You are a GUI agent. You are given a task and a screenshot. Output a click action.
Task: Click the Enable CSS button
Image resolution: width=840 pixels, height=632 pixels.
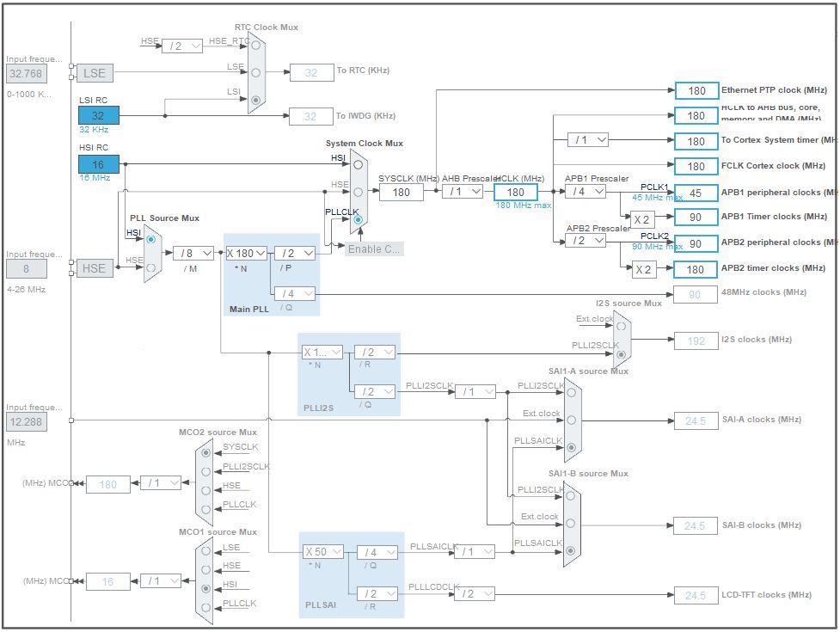[x=374, y=249]
